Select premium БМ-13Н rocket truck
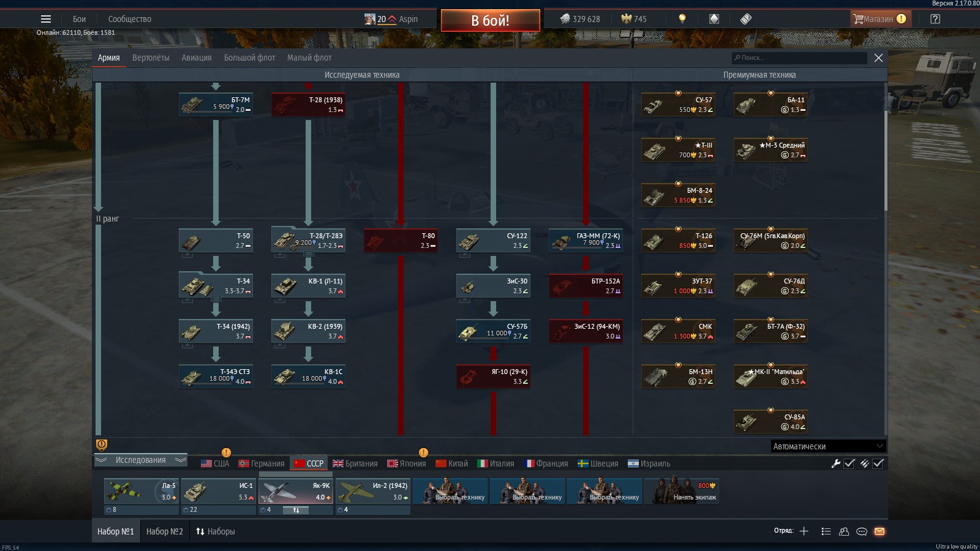The width and height of the screenshot is (980, 551). (x=678, y=376)
